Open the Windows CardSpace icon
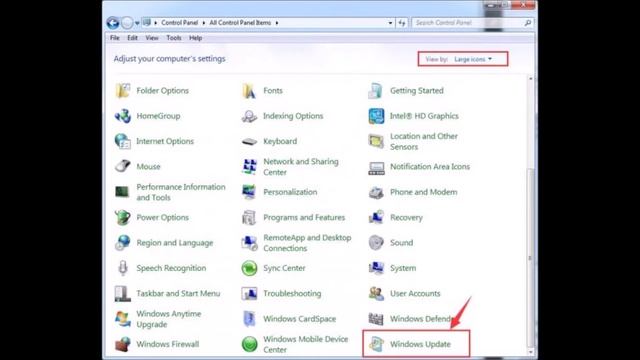 249,319
